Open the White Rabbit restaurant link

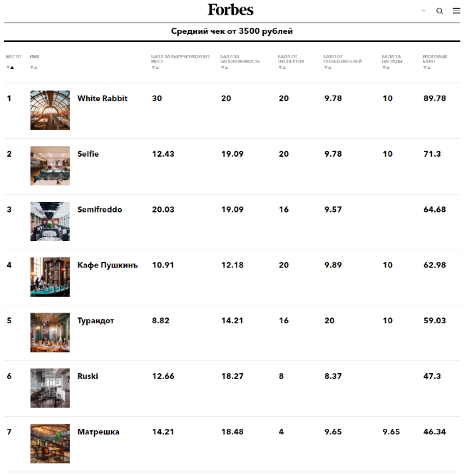[102, 98]
